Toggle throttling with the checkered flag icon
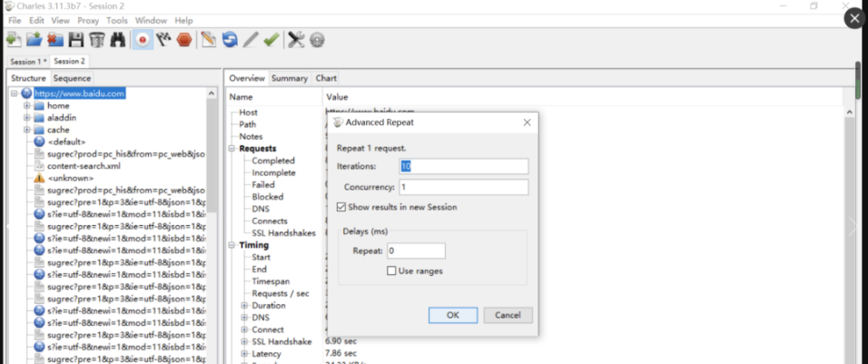 163,40
